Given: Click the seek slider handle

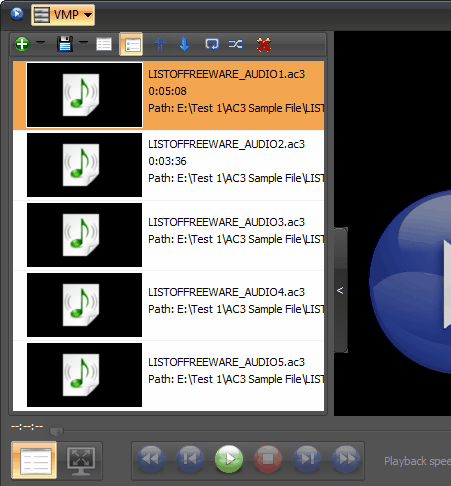Looking at the screenshot, I should click(x=56, y=431).
